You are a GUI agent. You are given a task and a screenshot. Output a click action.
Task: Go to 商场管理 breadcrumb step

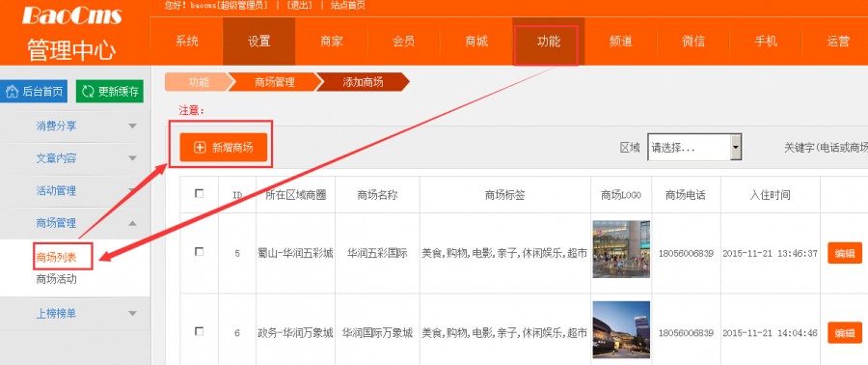(275, 82)
